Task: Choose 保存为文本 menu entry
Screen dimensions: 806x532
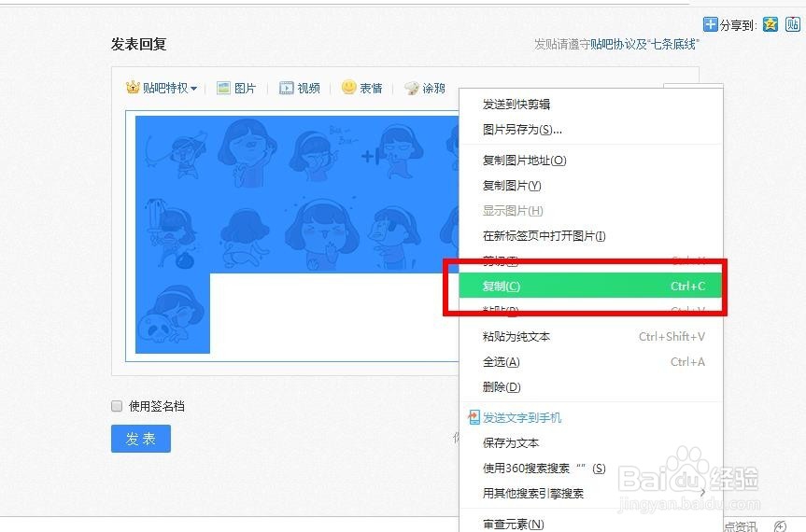Action: pos(591,442)
